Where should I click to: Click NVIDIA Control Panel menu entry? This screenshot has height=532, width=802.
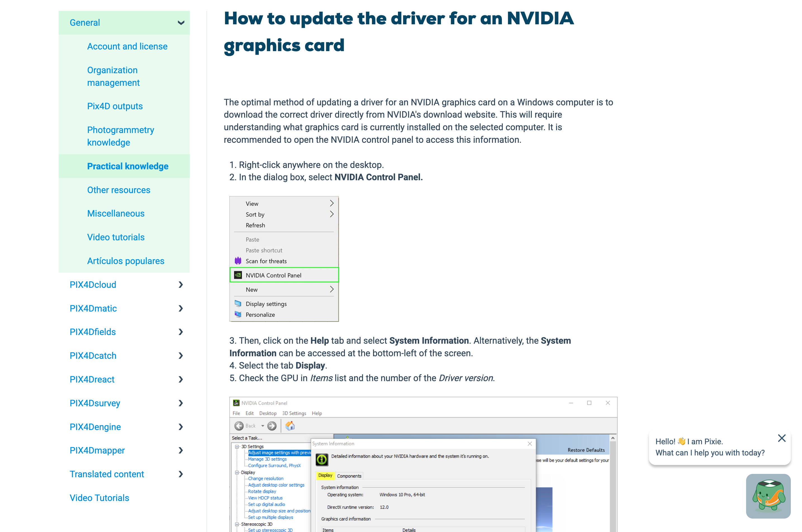coord(273,275)
